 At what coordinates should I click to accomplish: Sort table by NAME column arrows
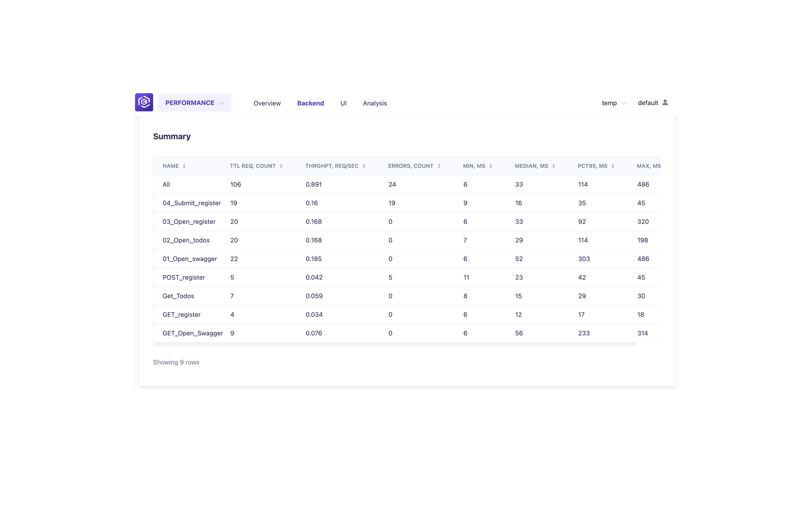184,166
